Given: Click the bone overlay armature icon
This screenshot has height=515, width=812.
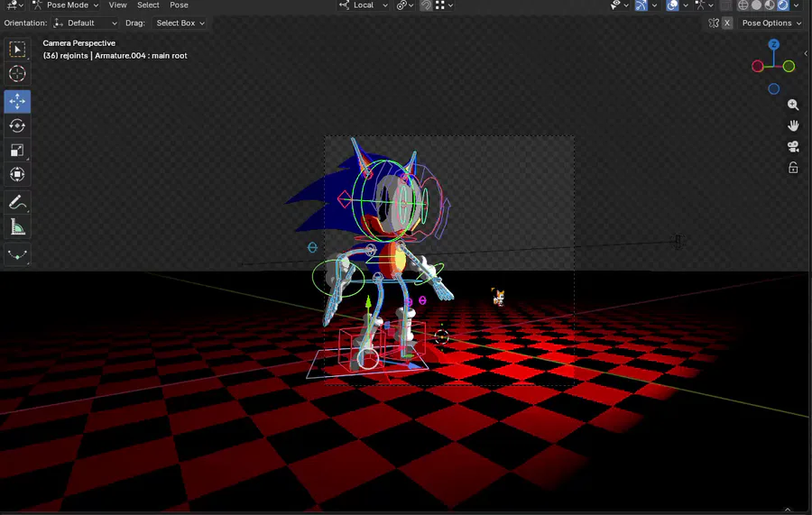Looking at the screenshot, I should (x=700, y=5).
